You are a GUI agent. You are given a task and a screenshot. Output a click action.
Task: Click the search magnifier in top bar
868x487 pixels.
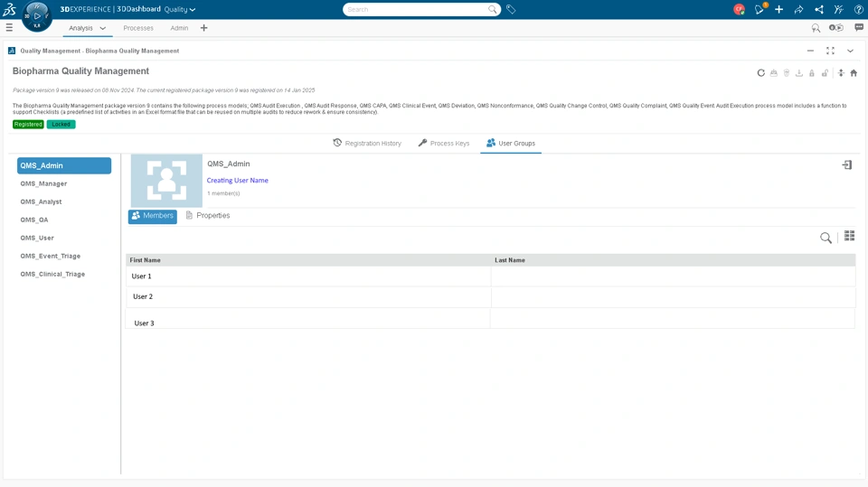pyautogui.click(x=492, y=9)
